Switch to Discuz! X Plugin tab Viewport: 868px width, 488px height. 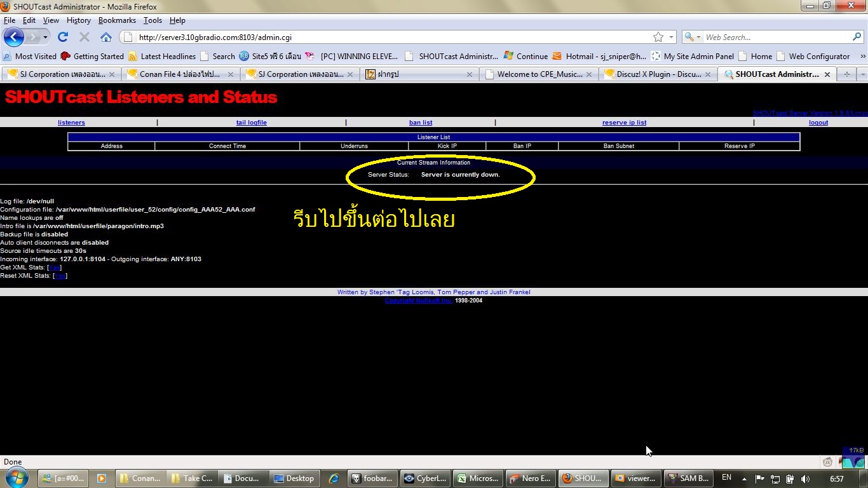tap(658, 74)
